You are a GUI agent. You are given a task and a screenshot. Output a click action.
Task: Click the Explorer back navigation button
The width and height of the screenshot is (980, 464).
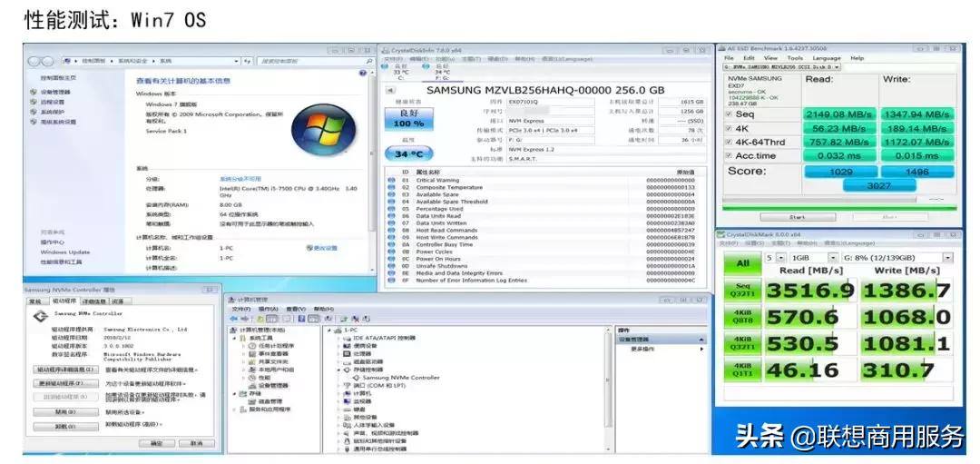pos(34,61)
